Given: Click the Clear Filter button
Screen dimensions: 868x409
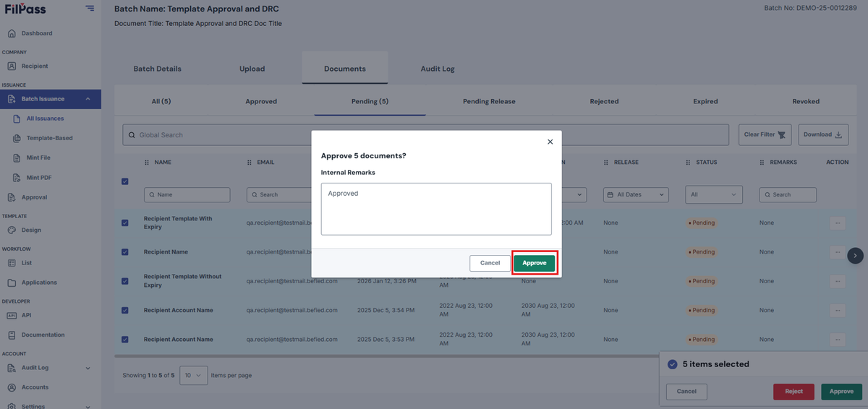Looking at the screenshot, I should 765,134.
